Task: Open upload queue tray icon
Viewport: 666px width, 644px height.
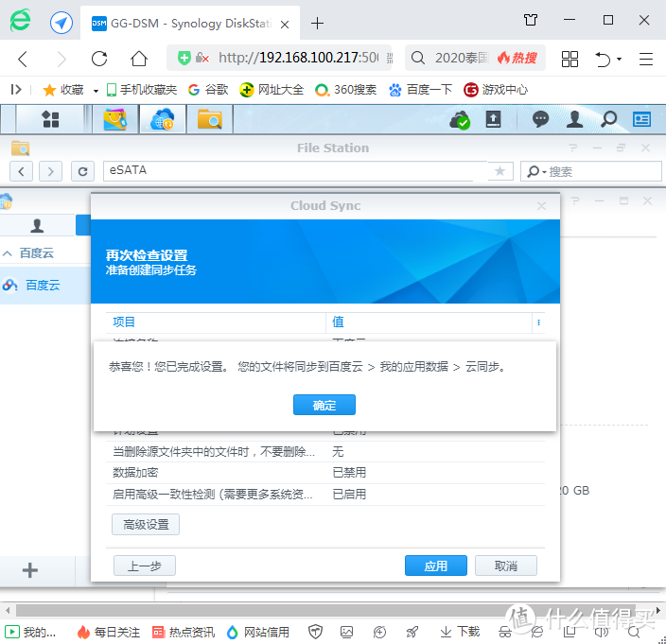Action: pyautogui.click(x=493, y=119)
